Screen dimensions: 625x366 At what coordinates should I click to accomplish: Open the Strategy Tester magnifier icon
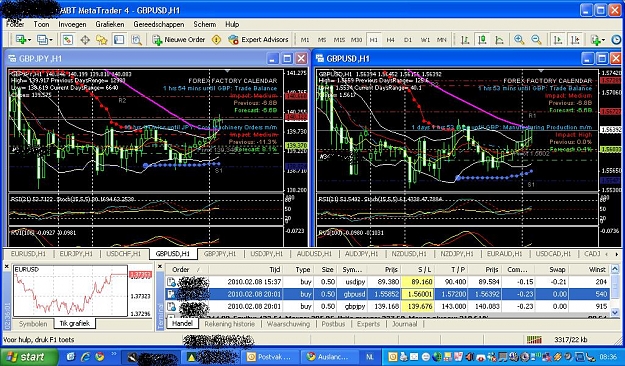(x=136, y=39)
